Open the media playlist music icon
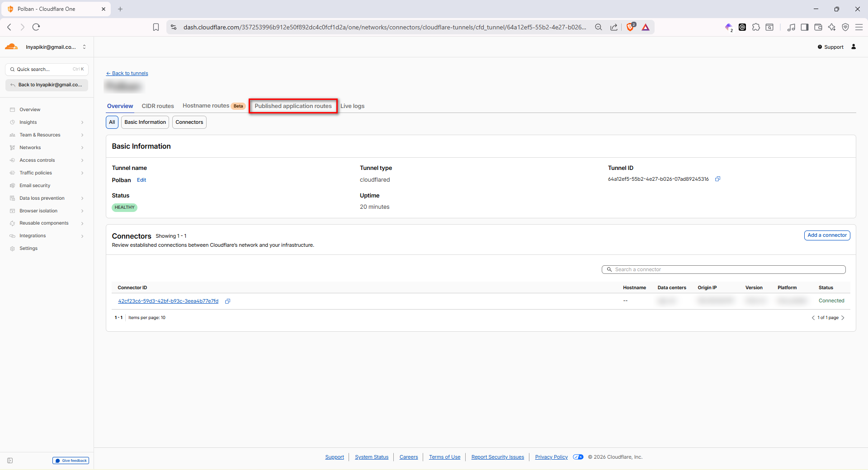 (791, 27)
